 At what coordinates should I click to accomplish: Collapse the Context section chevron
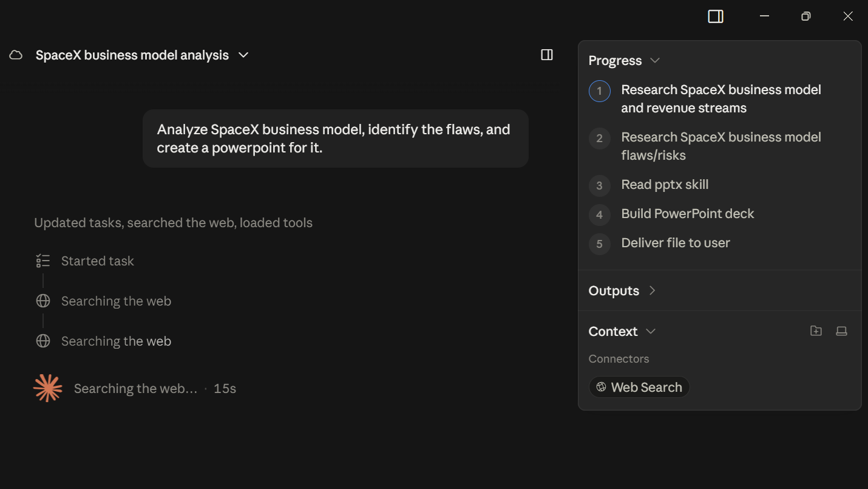[x=651, y=332]
